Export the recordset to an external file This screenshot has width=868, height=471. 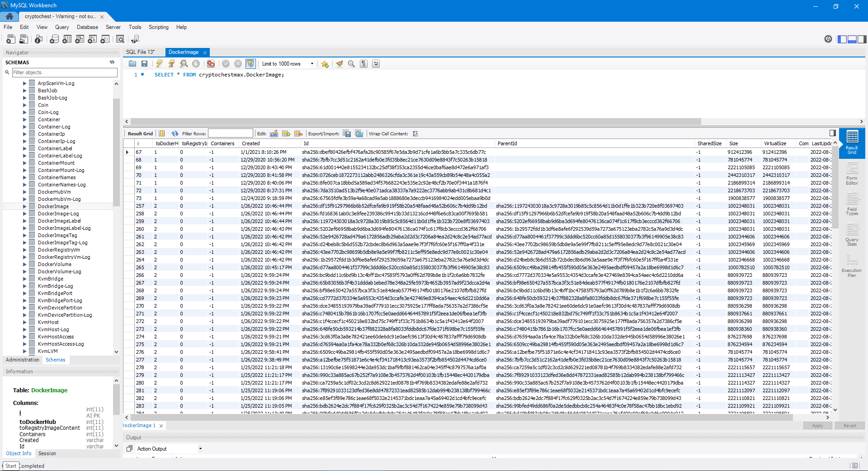(347, 133)
